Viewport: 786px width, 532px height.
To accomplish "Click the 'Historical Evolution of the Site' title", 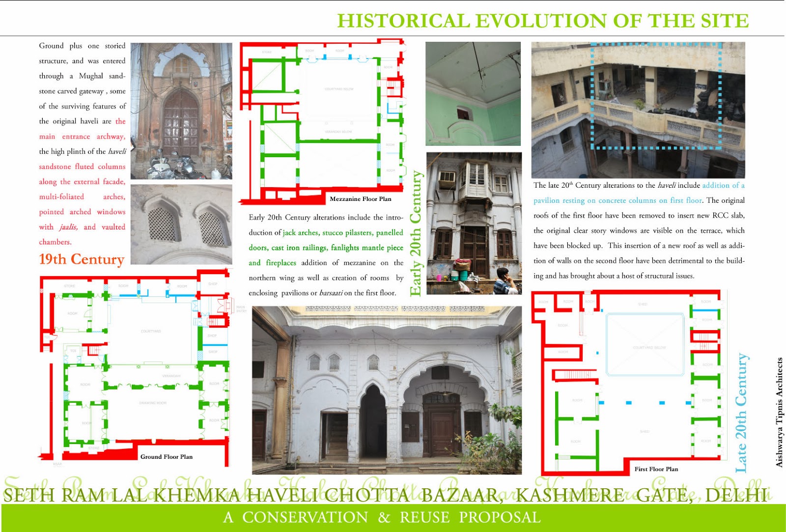I will [x=543, y=21].
